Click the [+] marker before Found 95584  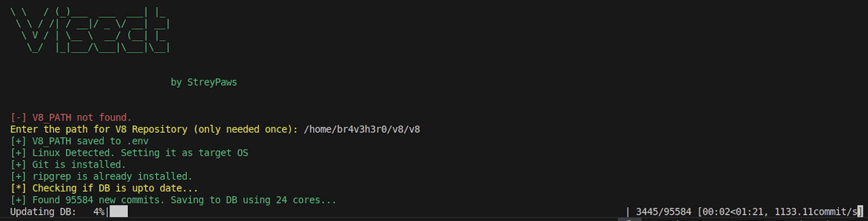pyautogui.click(x=18, y=200)
